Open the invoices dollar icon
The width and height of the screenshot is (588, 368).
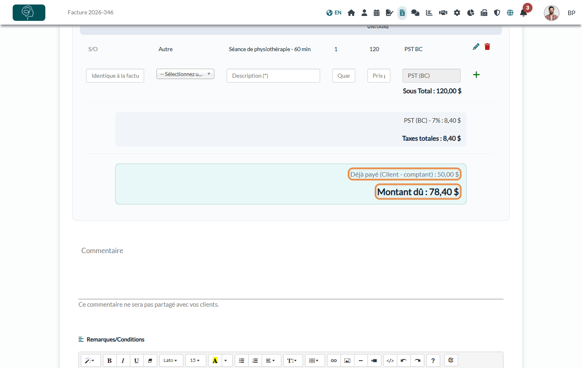click(x=402, y=13)
